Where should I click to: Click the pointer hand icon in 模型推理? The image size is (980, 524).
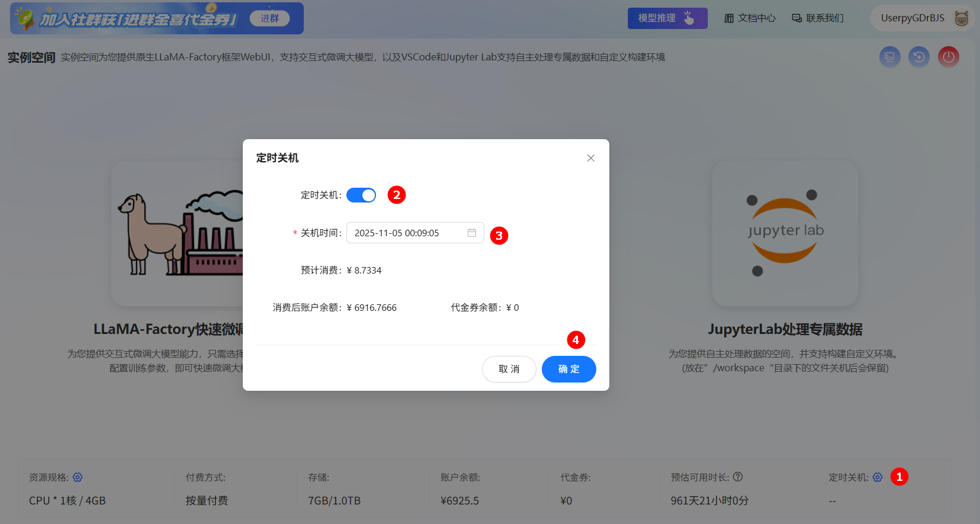pyautogui.click(x=689, y=18)
